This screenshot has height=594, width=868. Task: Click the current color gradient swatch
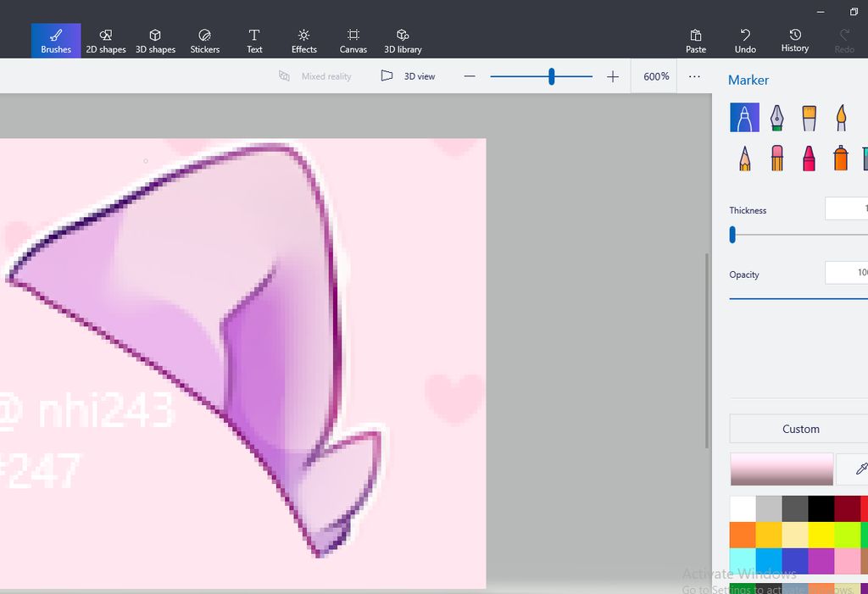[x=782, y=469]
